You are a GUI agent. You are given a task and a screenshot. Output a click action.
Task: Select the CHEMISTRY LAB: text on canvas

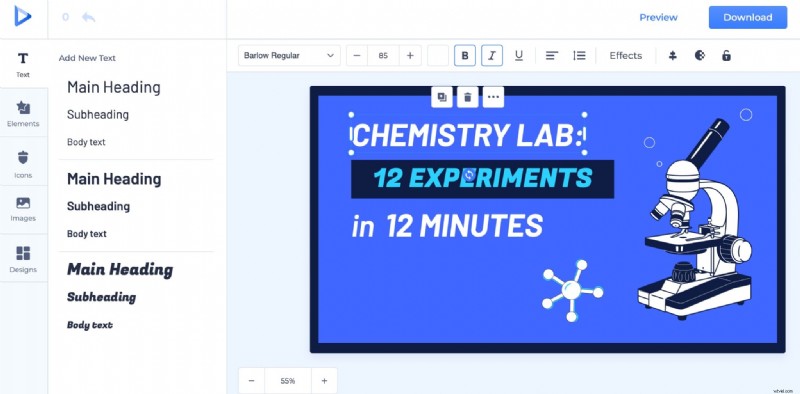coord(467,135)
